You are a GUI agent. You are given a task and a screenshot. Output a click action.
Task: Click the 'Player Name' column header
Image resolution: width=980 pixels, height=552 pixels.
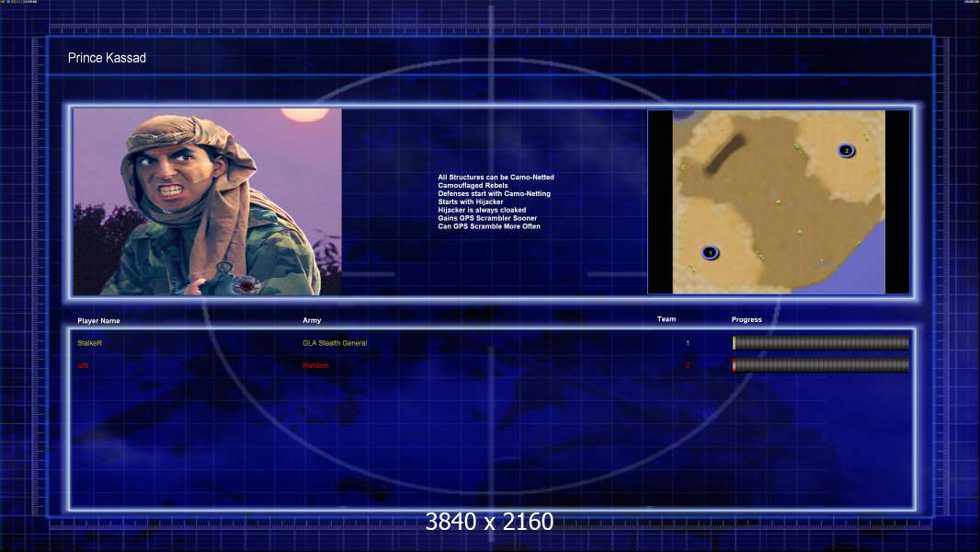[98, 321]
